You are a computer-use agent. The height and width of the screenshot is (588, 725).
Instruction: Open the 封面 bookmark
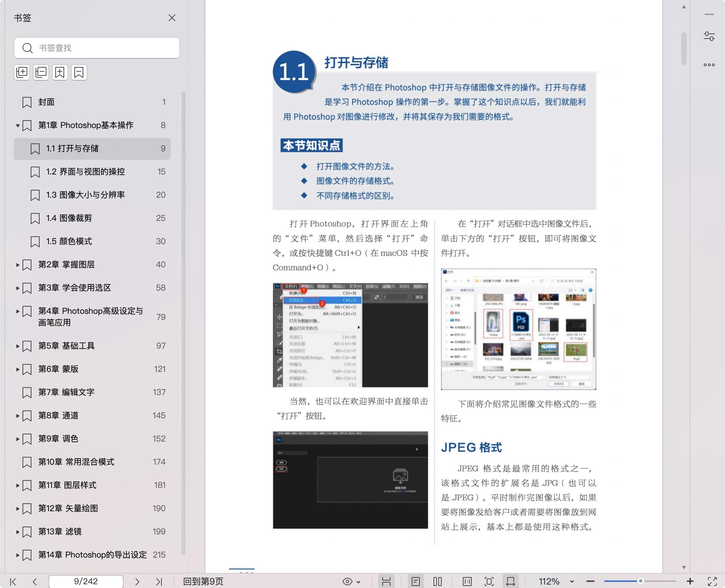(x=92, y=102)
